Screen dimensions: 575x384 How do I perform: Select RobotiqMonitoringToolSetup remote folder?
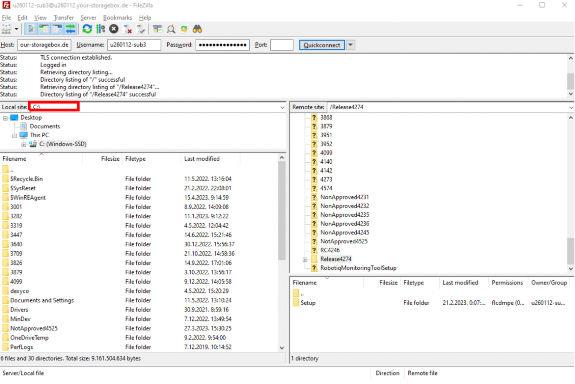(358, 268)
